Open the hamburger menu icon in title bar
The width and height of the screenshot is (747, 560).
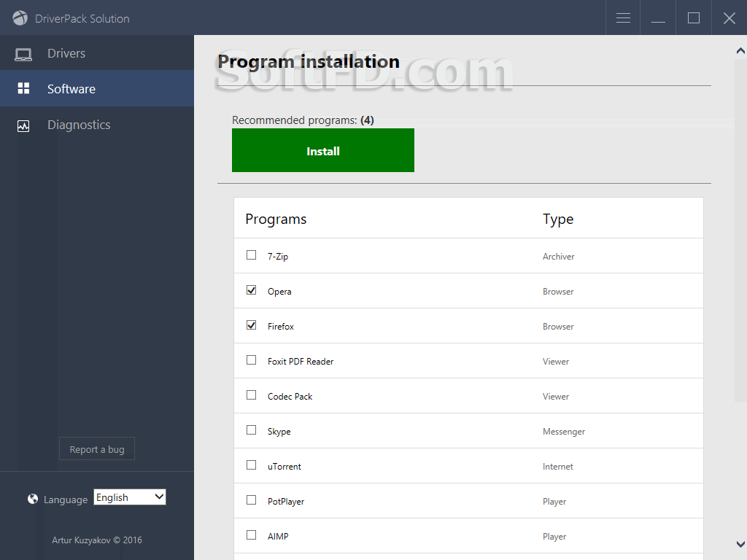pos(623,18)
